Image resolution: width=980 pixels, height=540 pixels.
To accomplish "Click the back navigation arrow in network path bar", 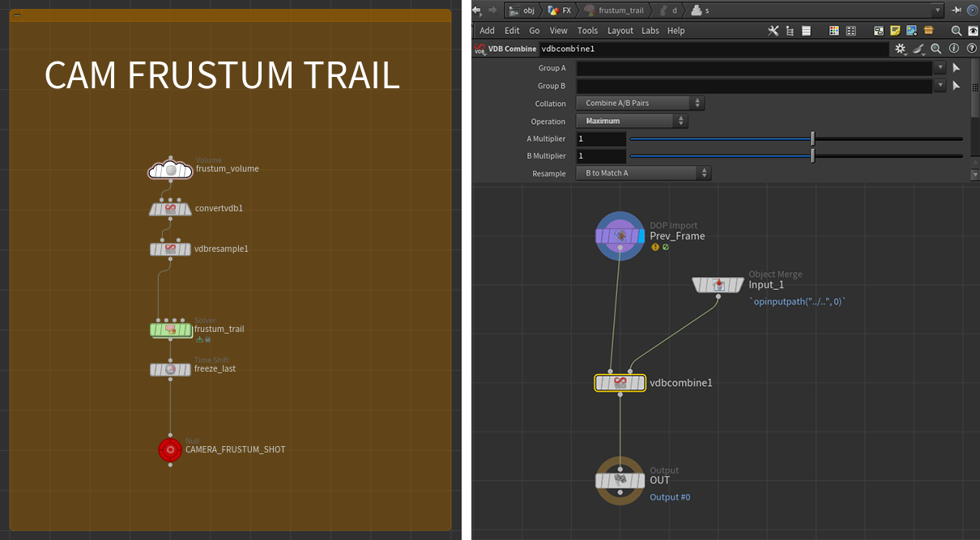I will 477,11.
